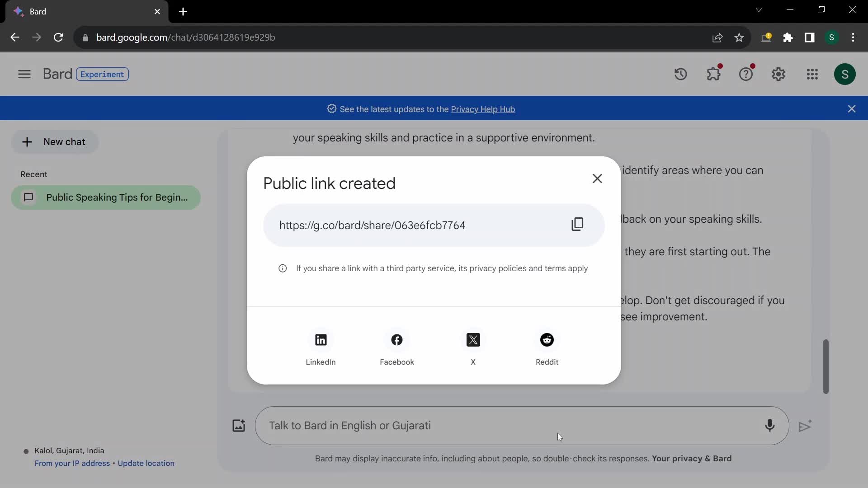Image resolution: width=868 pixels, height=488 pixels.
Task: Toggle Chrome side panel icon
Action: point(810,38)
